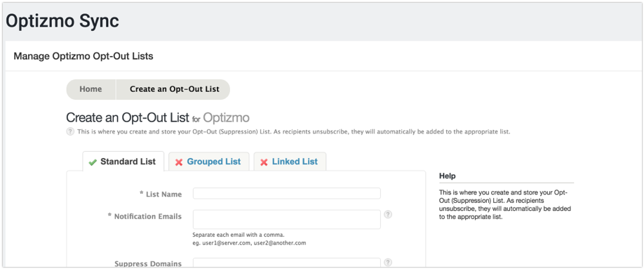
Task: Click the Optizmo Sync title
Action: click(x=62, y=21)
